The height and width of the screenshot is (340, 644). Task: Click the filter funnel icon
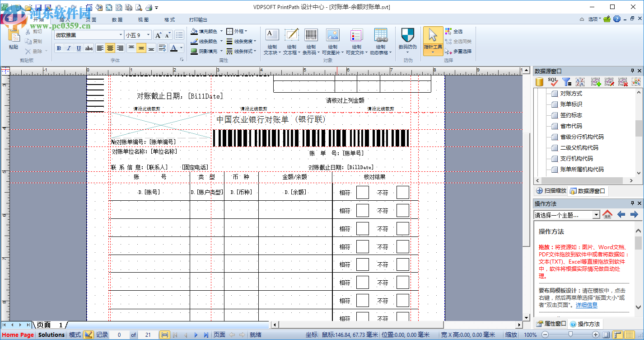coord(567,82)
